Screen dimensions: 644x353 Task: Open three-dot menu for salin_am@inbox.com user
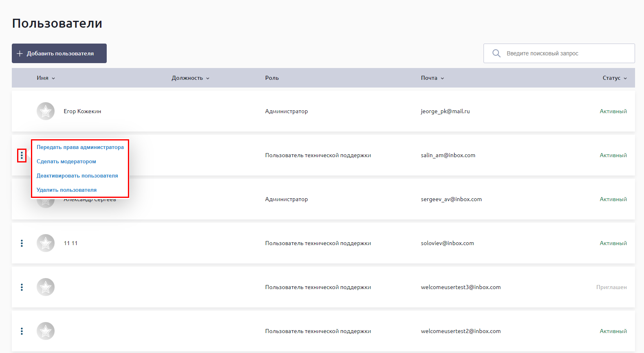pos(22,156)
